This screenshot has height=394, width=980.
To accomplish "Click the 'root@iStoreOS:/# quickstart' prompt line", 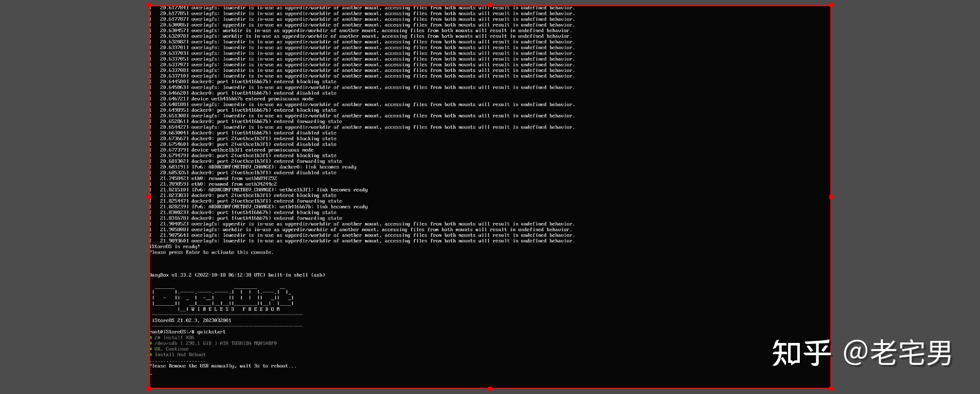I will (188, 332).
